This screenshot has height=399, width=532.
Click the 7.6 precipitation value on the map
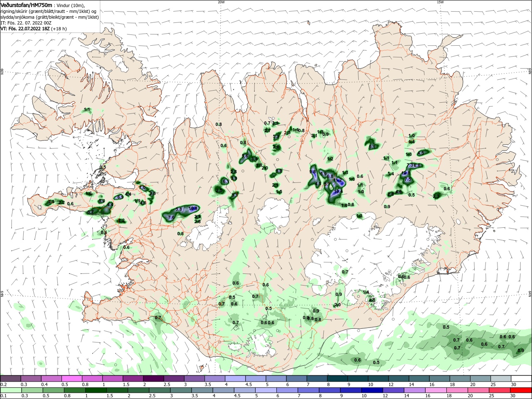(x=171, y=217)
